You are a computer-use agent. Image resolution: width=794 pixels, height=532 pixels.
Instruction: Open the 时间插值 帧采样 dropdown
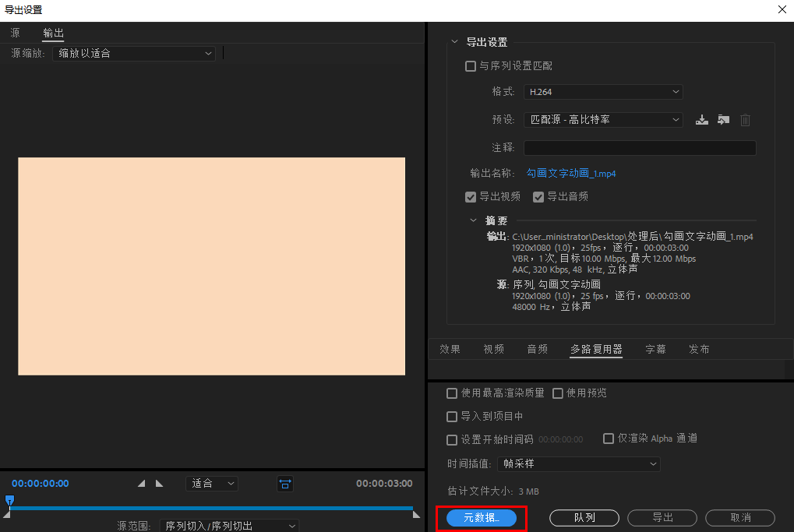(x=579, y=463)
